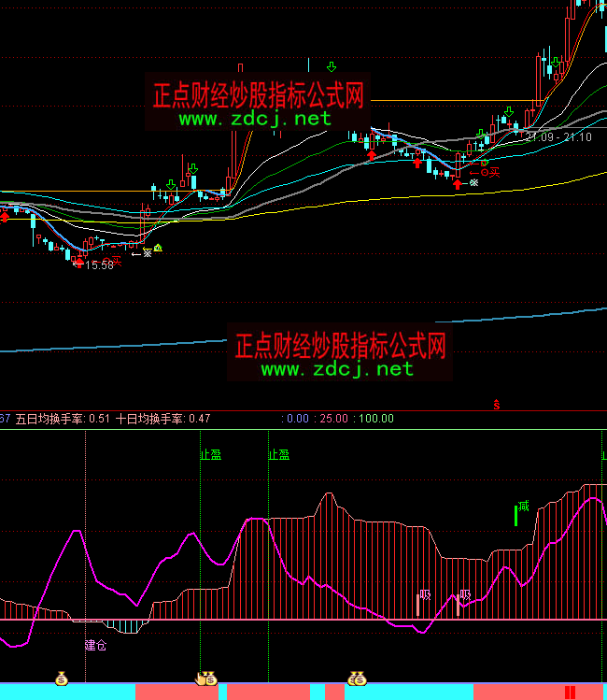Click the 15.58 low price label

click(x=99, y=265)
